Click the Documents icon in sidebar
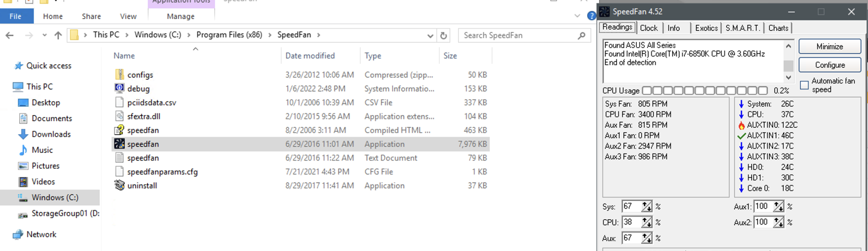 [23, 118]
